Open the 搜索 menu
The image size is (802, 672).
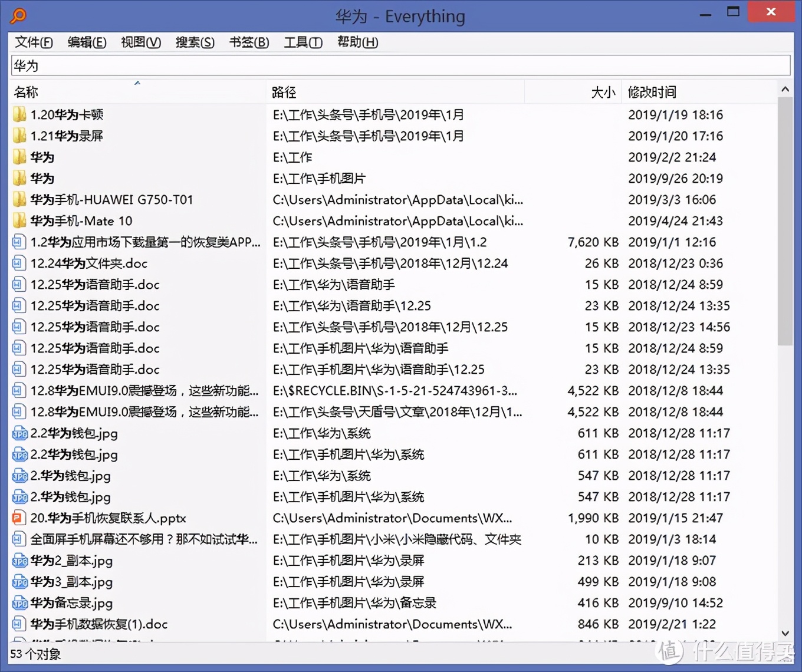(195, 42)
